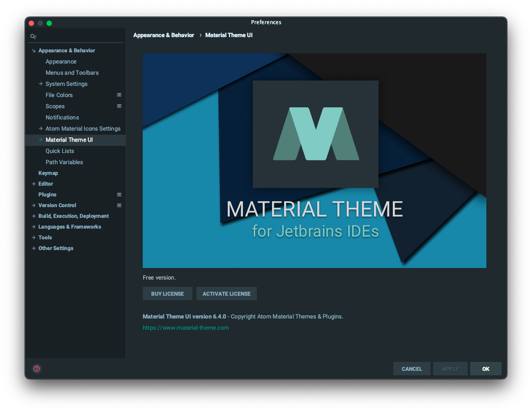Open the Plugins page
Image resolution: width=532 pixels, height=412 pixels.
coord(47,195)
